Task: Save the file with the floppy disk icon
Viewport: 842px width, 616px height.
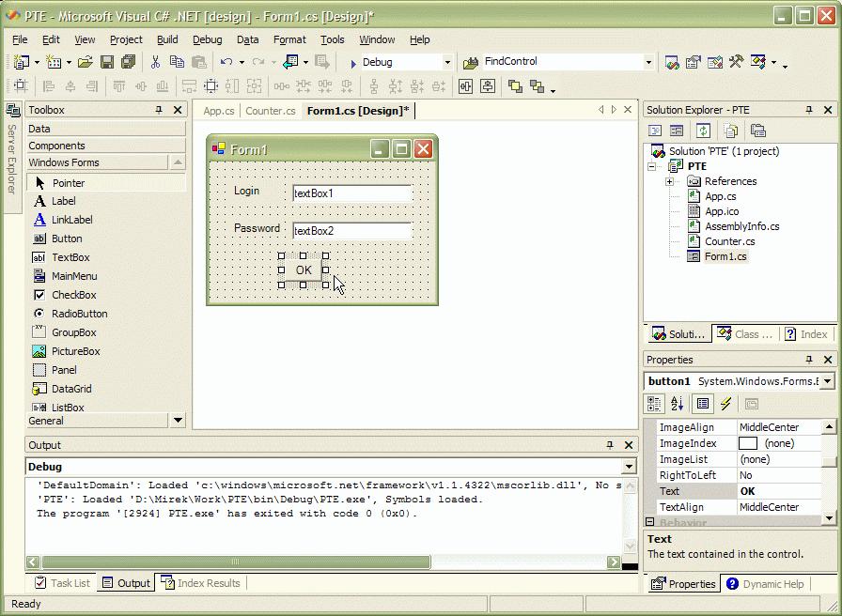Action: point(107,62)
